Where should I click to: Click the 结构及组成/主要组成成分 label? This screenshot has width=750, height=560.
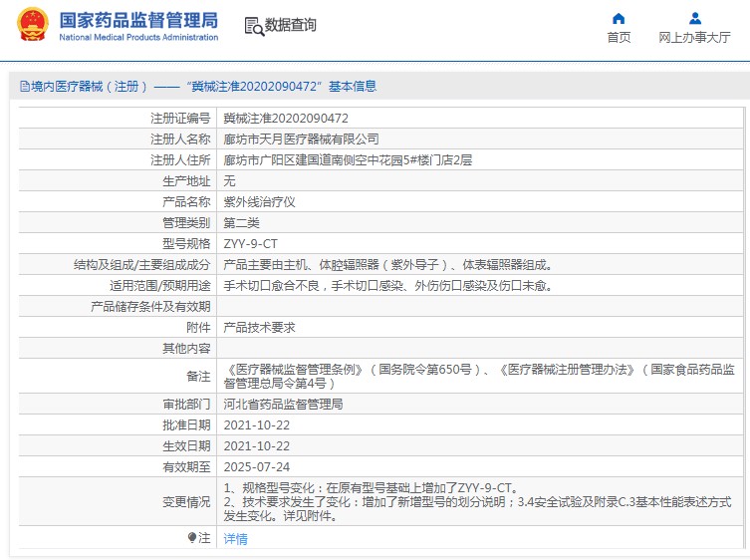pyautogui.click(x=141, y=265)
